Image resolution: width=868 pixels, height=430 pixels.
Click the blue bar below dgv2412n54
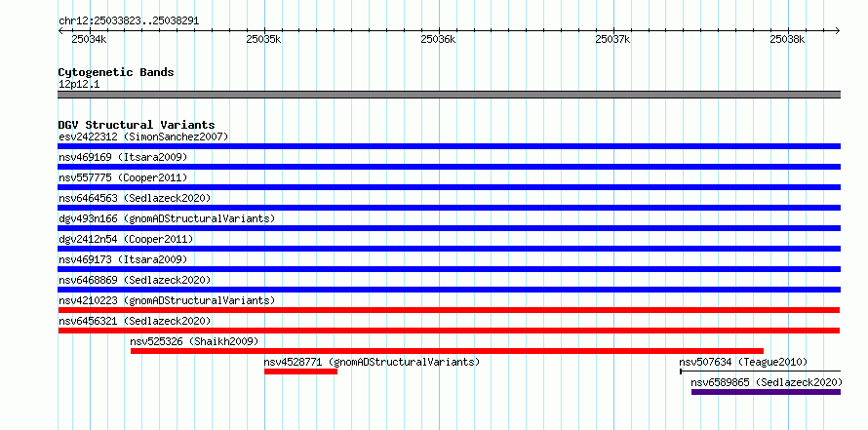coord(449,249)
